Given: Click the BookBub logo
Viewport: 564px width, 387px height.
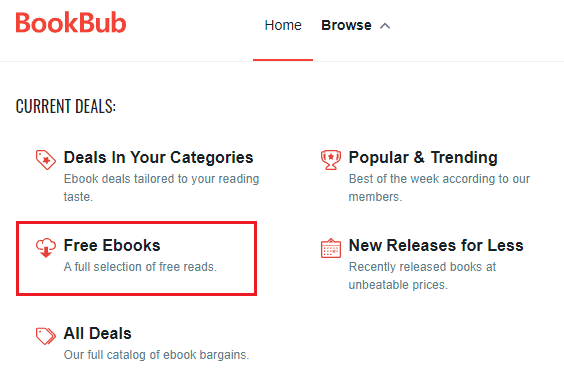Looking at the screenshot, I should pos(71,23).
